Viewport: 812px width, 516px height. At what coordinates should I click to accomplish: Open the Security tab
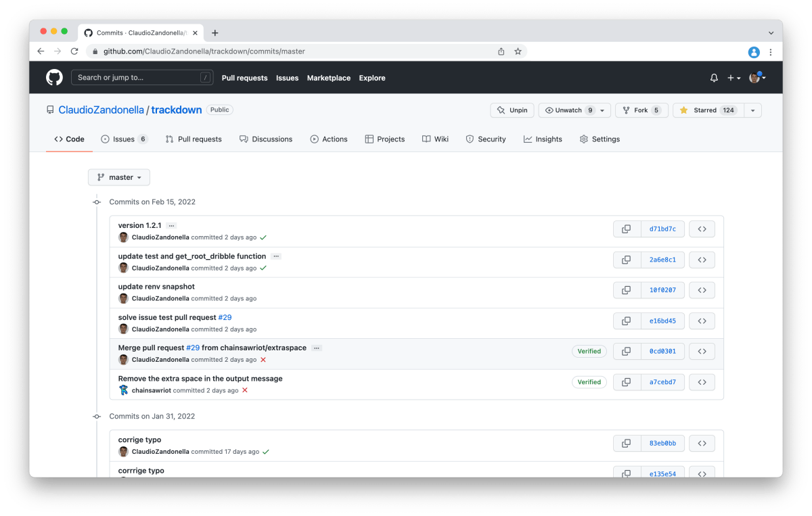tap(486, 139)
